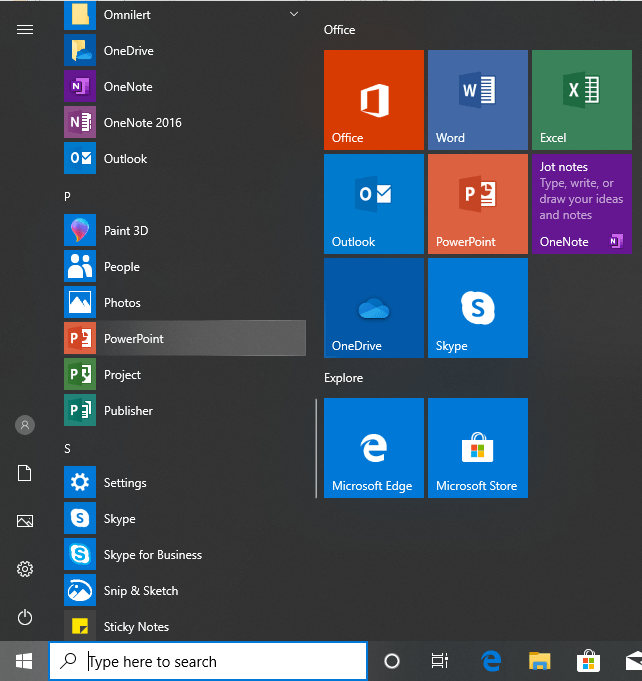642x681 pixels.
Task: Open the Omnilert folder entry
Action: click(x=185, y=15)
